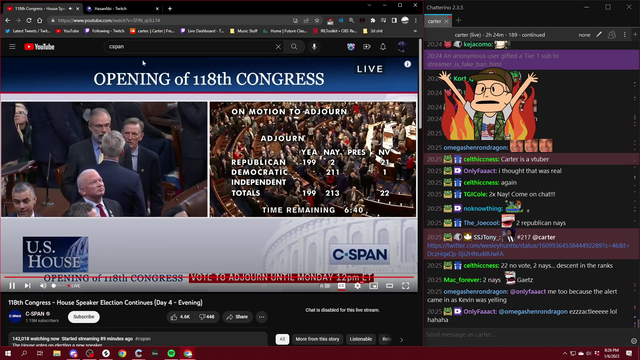
Task: Open Spotify from the taskbar
Action: pyautogui.click(x=171, y=353)
